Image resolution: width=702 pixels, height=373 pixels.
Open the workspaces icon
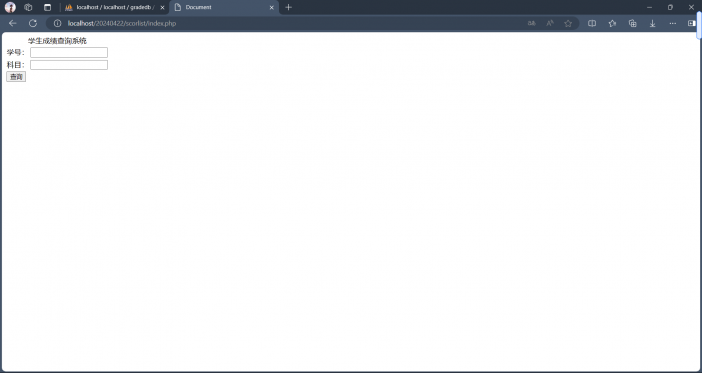tap(28, 7)
